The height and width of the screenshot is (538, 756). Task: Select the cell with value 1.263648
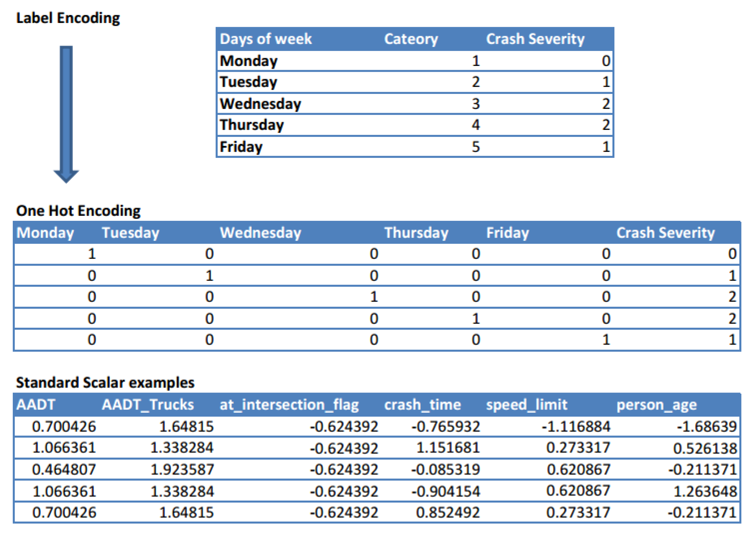pyautogui.click(x=705, y=491)
